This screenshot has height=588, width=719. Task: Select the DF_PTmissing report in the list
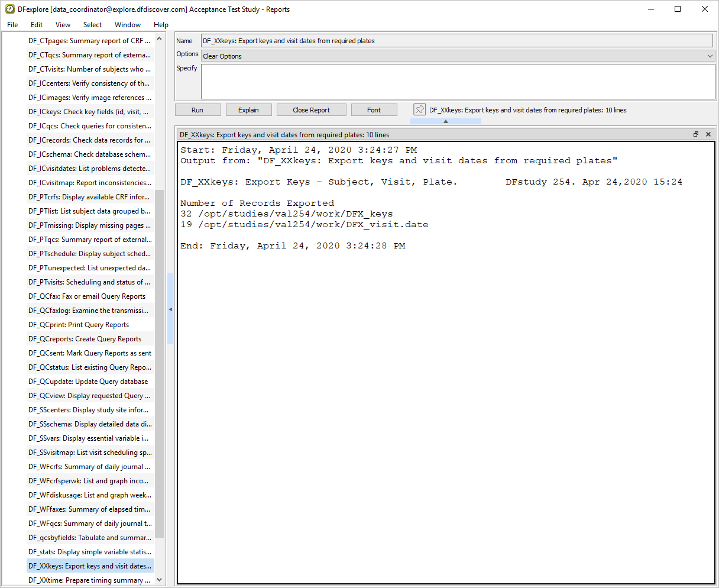click(x=89, y=225)
